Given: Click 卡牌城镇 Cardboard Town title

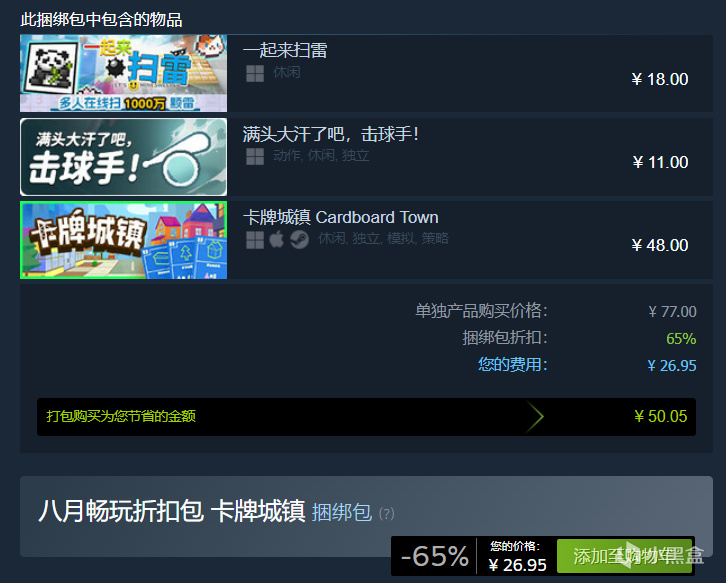Looking at the screenshot, I should click(341, 217).
